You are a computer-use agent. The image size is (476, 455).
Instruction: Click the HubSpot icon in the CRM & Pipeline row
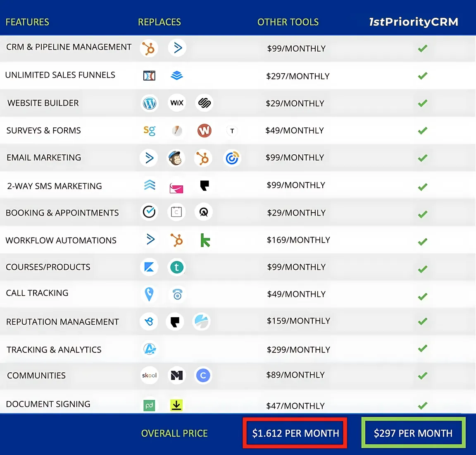pos(149,48)
